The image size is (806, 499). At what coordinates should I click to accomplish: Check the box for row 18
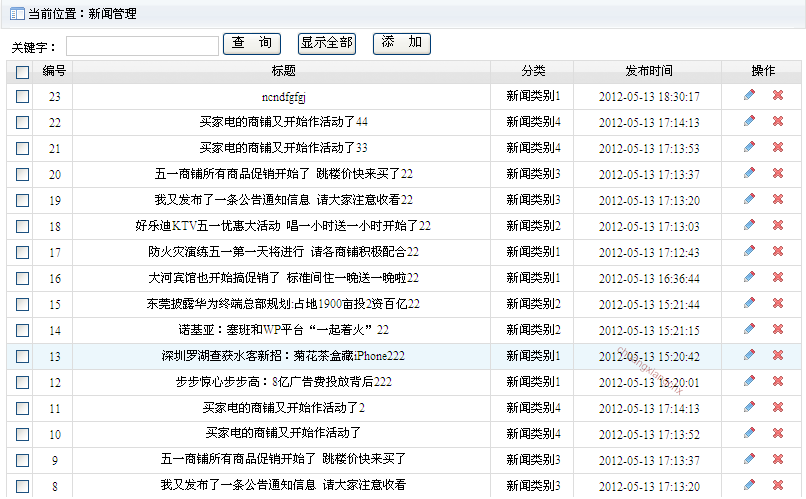tap(22, 227)
